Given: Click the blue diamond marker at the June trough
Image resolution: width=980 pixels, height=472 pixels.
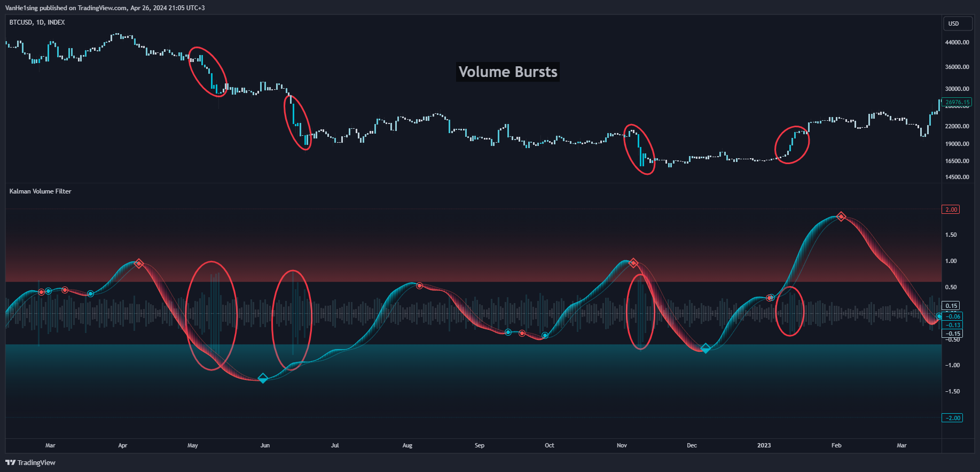Looking at the screenshot, I should (x=263, y=378).
